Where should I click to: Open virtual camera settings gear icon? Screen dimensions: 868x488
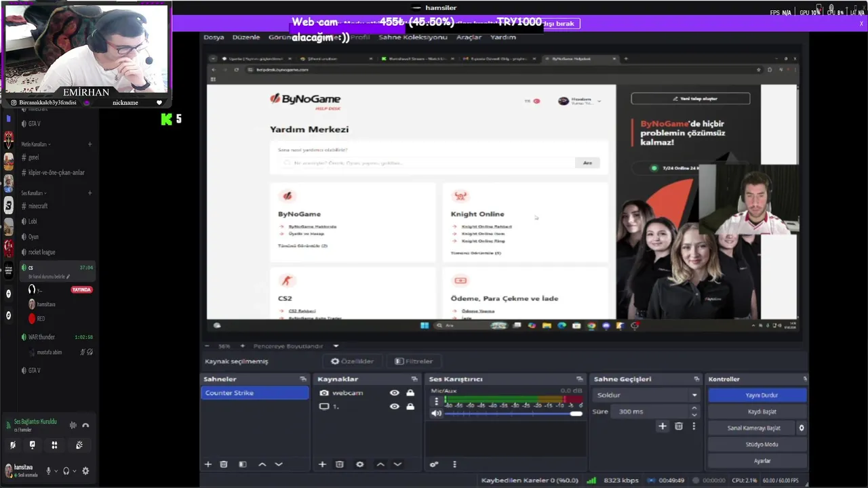[x=802, y=428]
